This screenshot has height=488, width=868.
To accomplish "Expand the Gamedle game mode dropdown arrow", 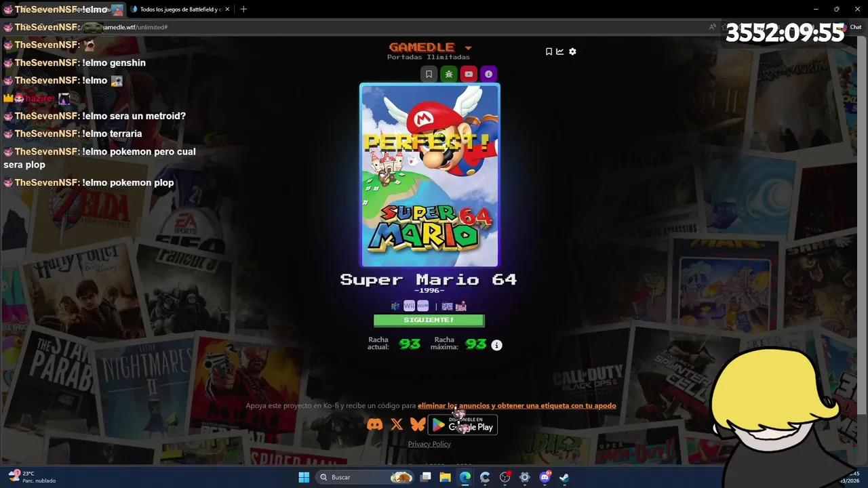I will pyautogui.click(x=468, y=48).
